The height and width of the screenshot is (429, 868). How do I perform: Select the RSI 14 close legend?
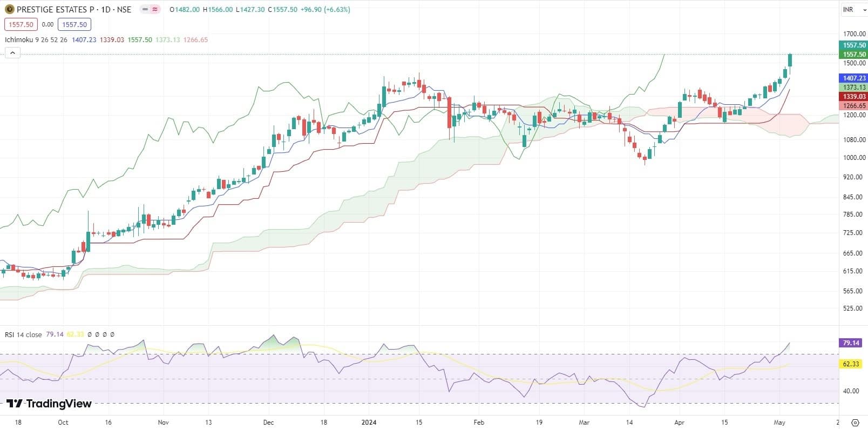pos(23,334)
